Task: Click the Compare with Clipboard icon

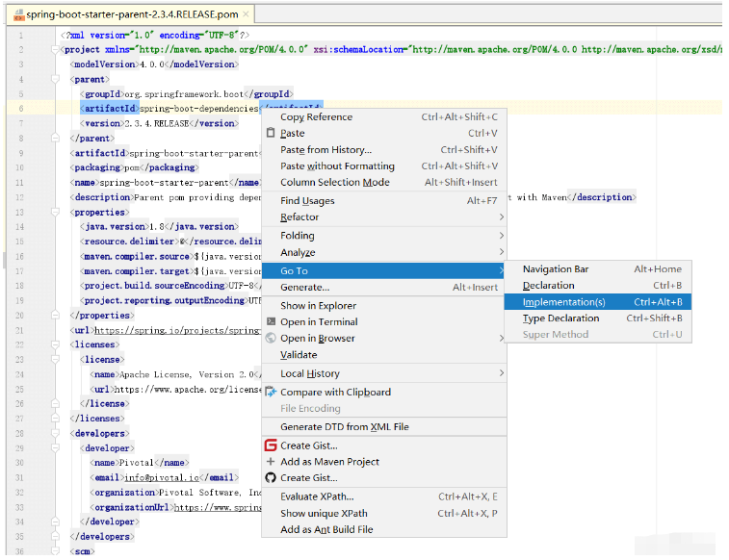Action: pyautogui.click(x=271, y=392)
